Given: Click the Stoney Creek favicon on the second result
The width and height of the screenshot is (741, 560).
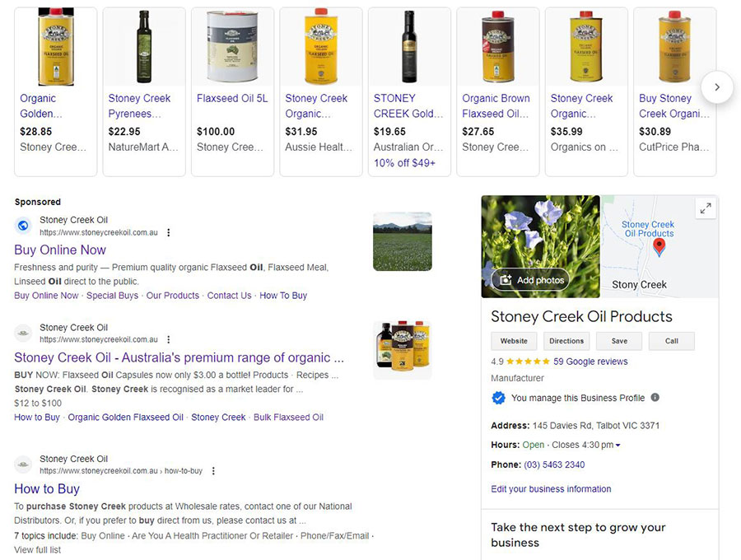Looking at the screenshot, I should [22, 333].
